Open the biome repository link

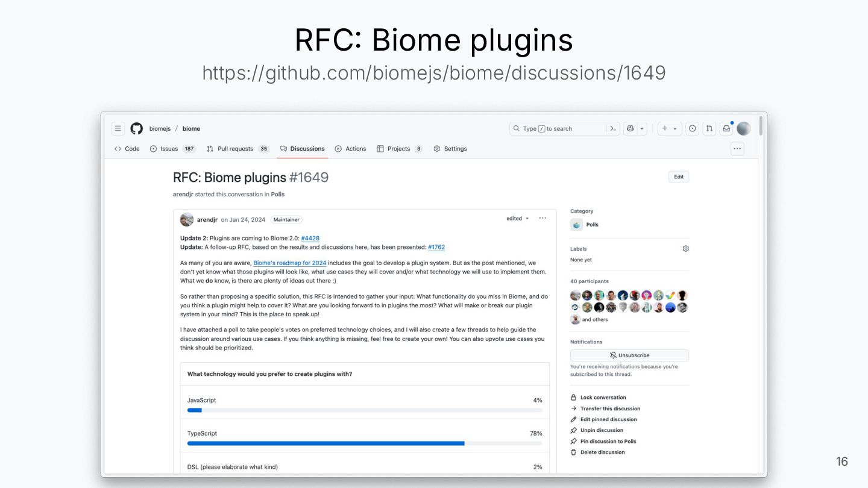[191, 128]
